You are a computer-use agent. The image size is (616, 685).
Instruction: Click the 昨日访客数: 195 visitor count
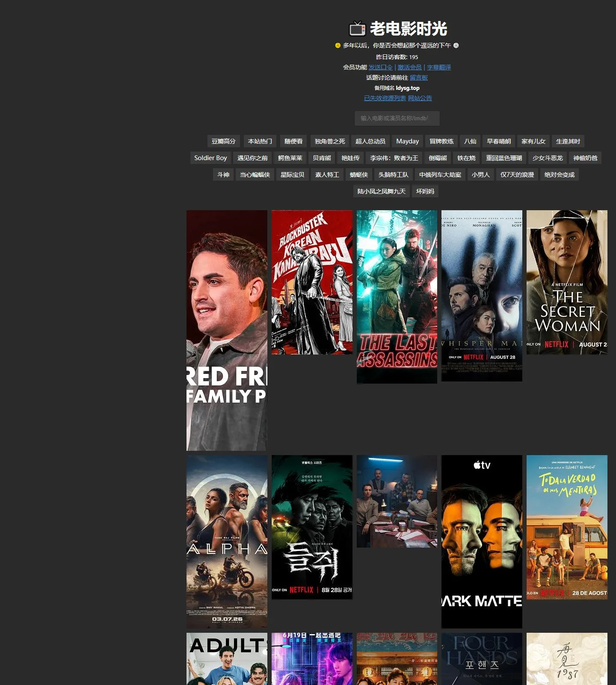coord(397,57)
